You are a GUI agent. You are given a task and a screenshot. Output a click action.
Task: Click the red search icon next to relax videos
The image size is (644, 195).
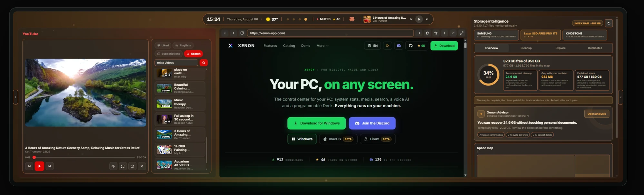pos(203,63)
